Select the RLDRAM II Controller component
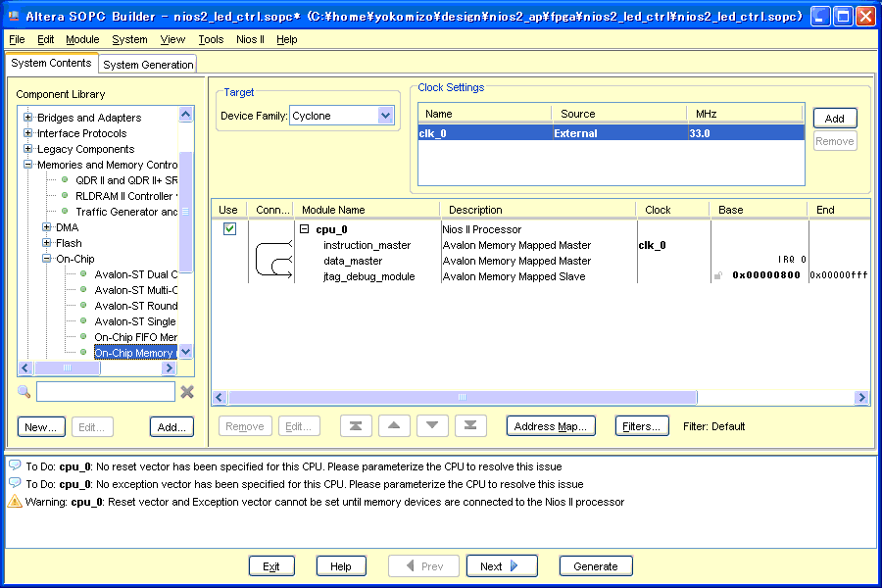This screenshot has height=588, width=882. [x=126, y=196]
